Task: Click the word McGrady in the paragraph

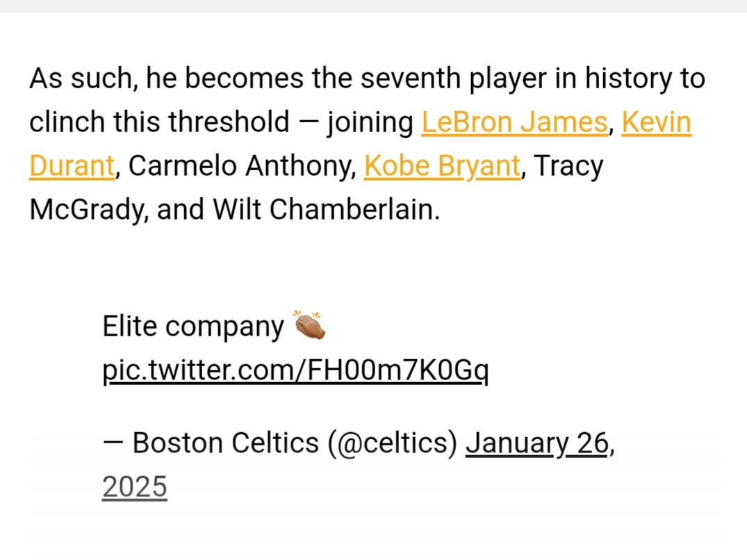Action: 88,210
